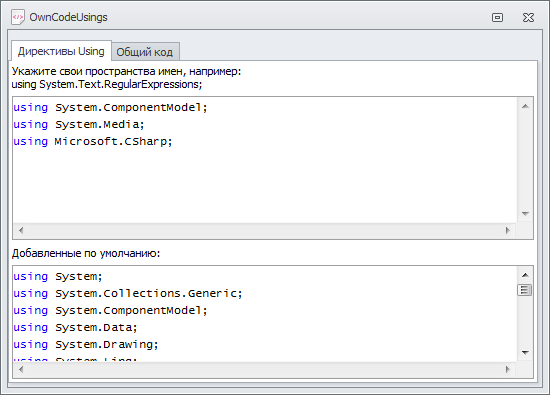Image resolution: width=550 pixels, height=395 pixels.
Task: Click empty area of the upper code editor
Action: 265,186
